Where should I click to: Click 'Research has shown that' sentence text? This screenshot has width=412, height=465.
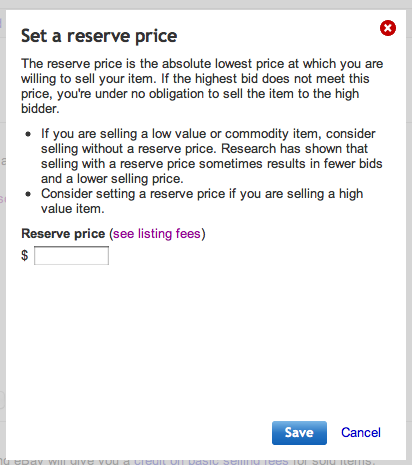coord(295,149)
